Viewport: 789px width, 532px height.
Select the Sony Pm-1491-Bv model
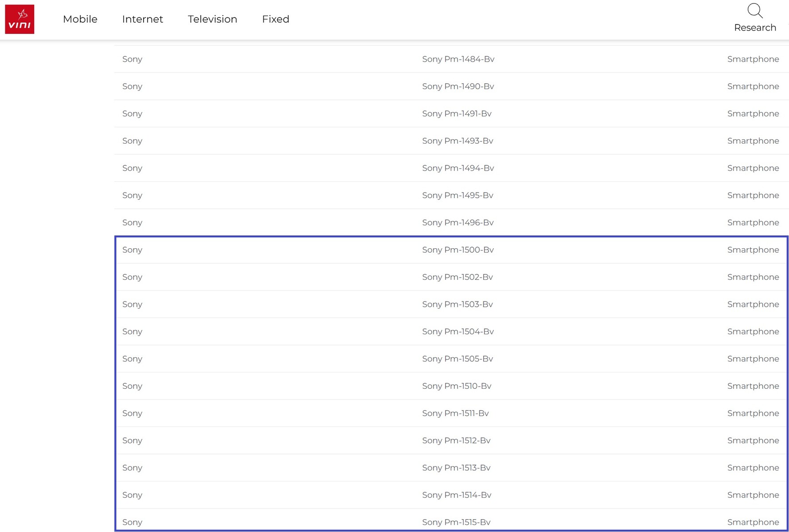[457, 113]
